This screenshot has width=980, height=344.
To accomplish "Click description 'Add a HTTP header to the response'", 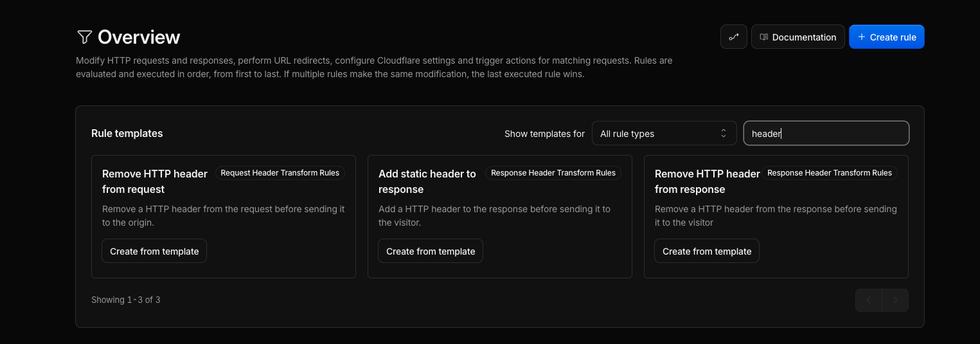I will click(495, 215).
